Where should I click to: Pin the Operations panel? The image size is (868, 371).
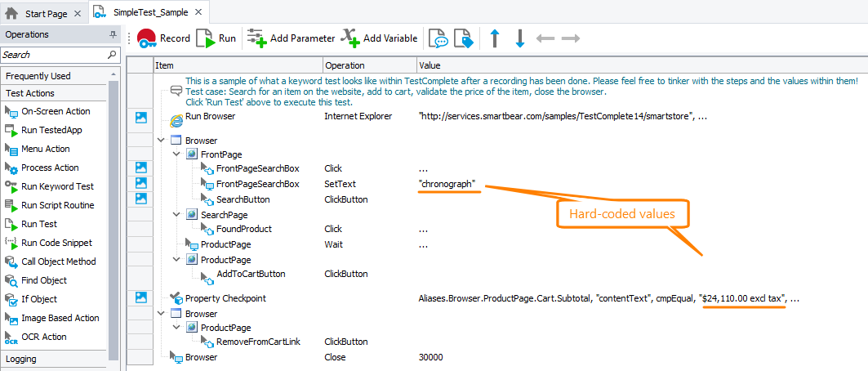click(x=113, y=35)
